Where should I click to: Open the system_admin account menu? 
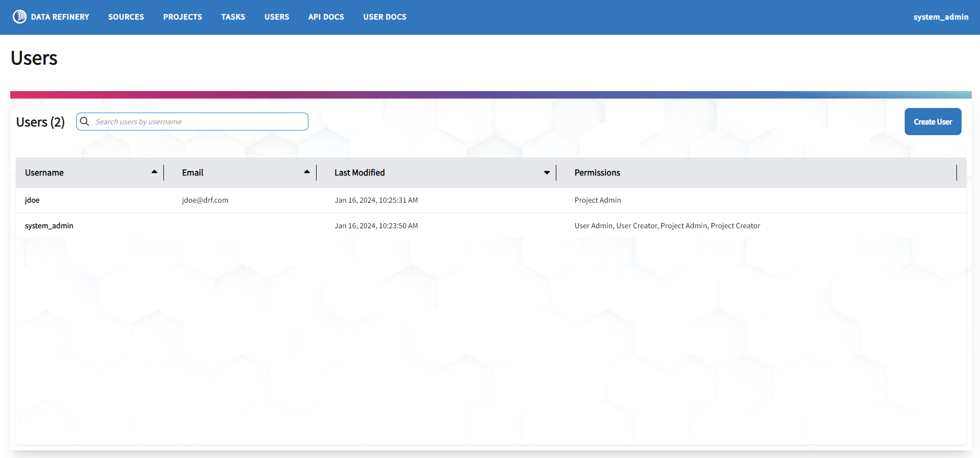941,17
